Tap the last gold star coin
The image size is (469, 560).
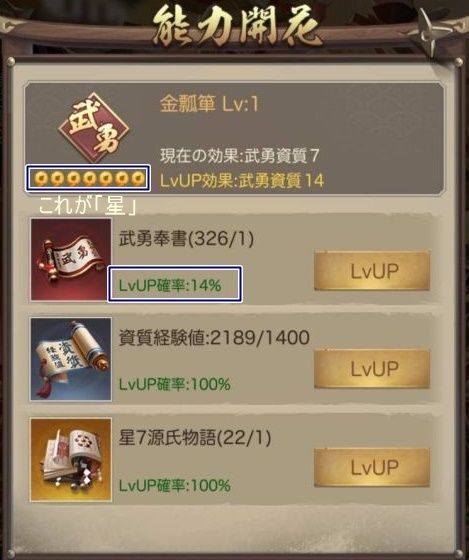(138, 178)
